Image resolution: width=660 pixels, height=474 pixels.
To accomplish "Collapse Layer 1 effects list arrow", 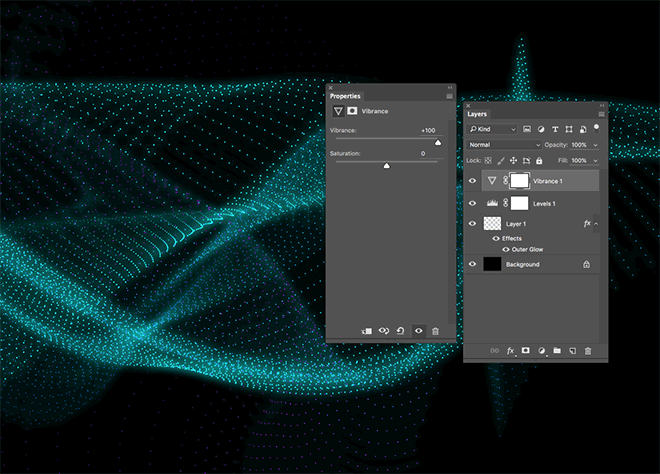I will tap(597, 225).
